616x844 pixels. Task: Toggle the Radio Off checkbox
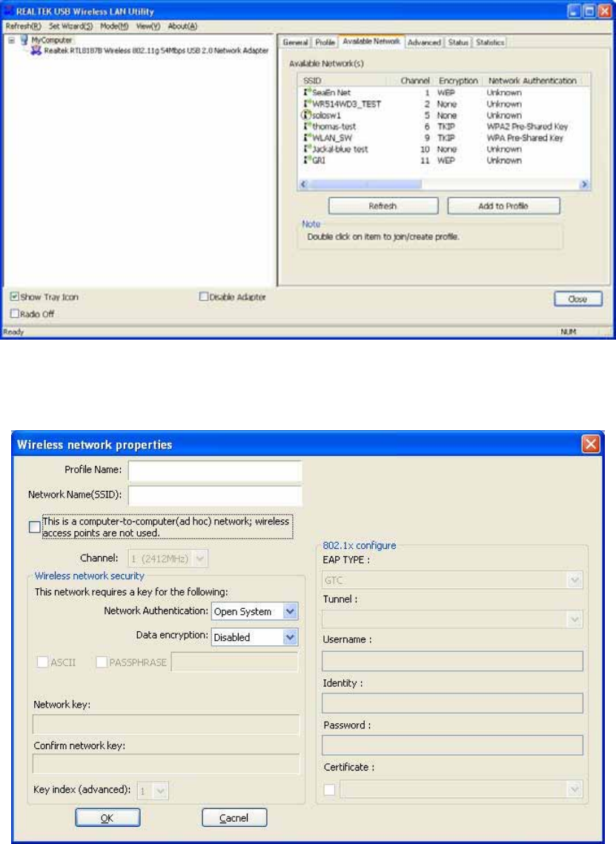(15, 313)
